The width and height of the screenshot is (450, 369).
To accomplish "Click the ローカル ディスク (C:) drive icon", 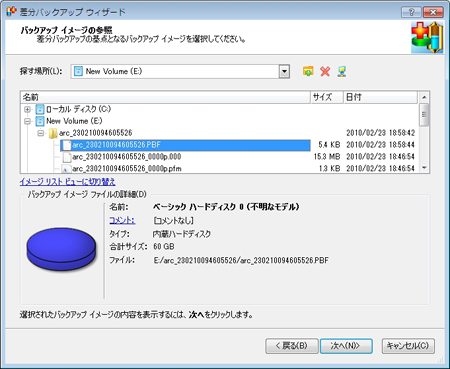I will pyautogui.click(x=40, y=109).
